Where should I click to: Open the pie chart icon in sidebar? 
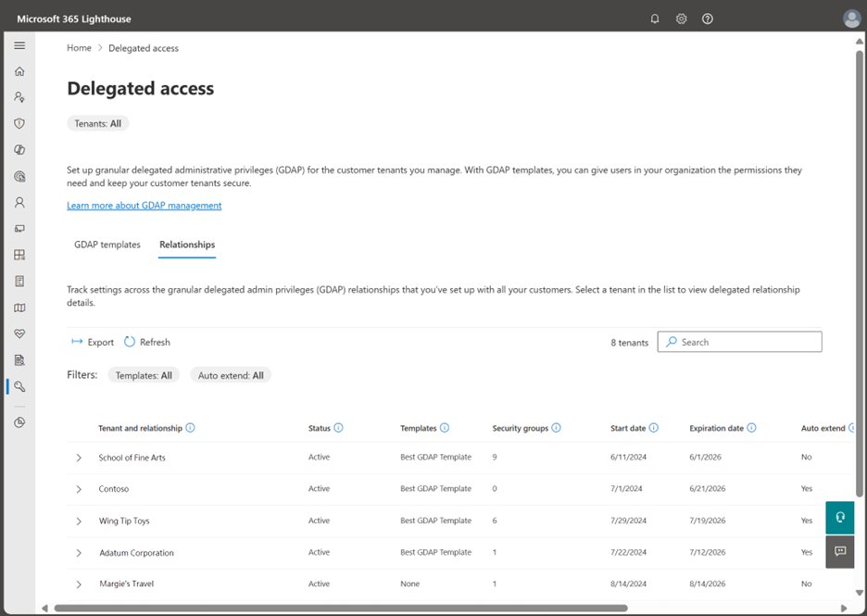point(19,422)
